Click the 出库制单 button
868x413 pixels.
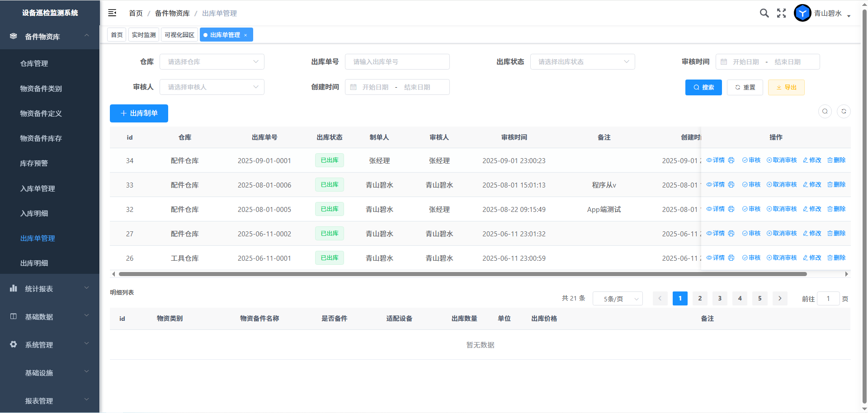pos(139,113)
